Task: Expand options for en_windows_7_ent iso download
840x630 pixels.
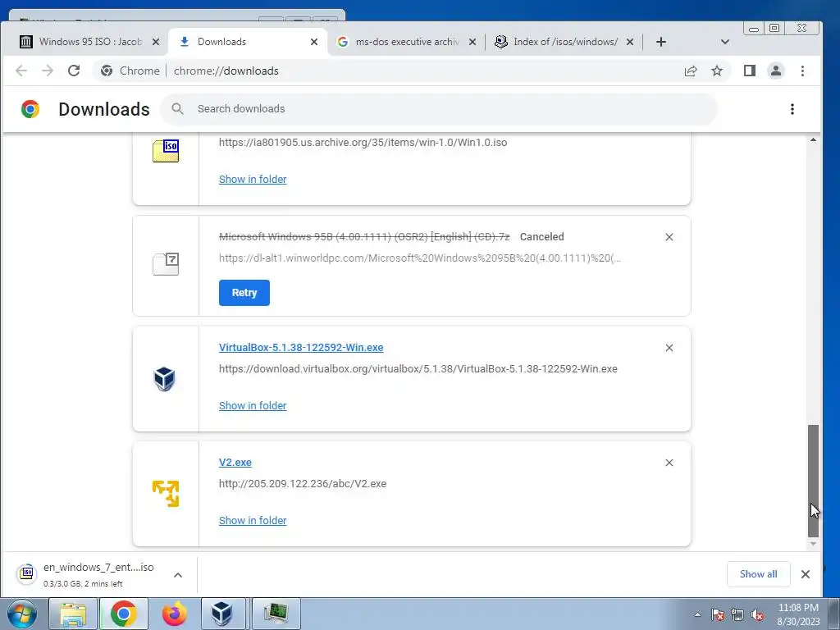Action: click(x=178, y=575)
